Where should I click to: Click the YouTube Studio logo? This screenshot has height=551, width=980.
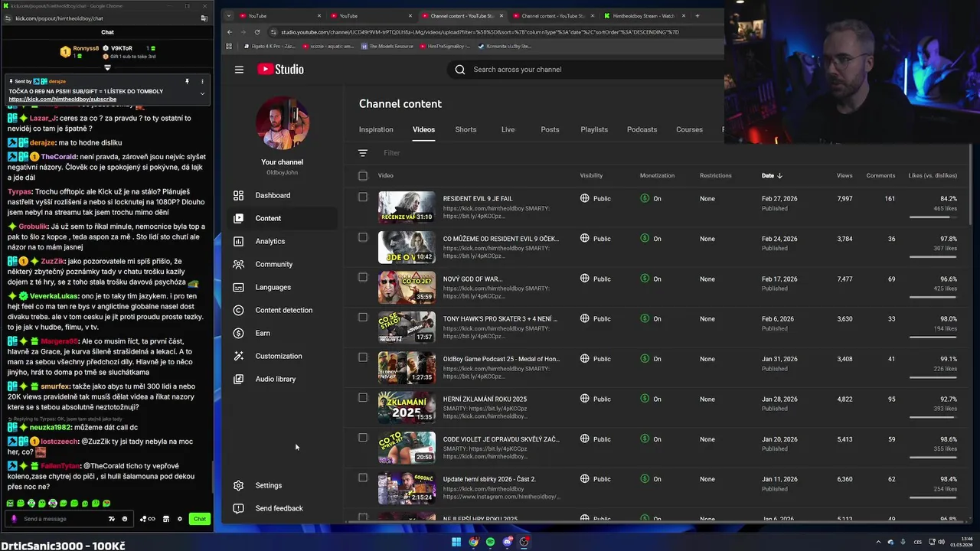pyautogui.click(x=280, y=70)
